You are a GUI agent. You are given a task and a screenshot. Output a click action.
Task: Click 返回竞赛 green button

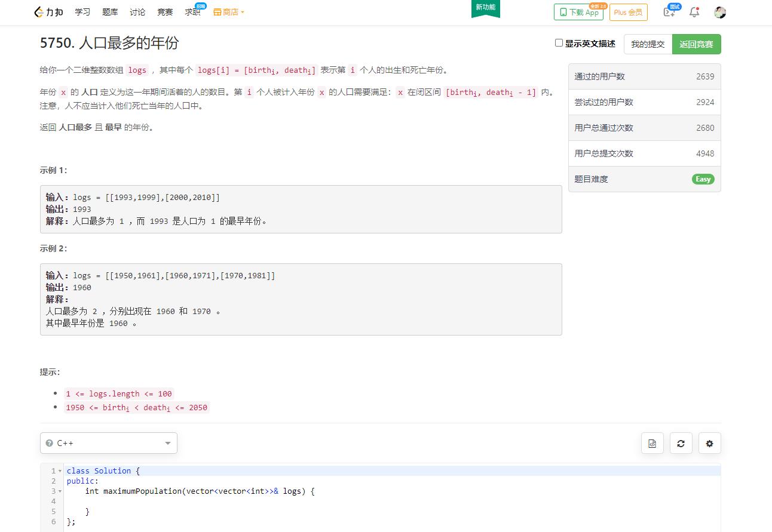pyautogui.click(x=696, y=44)
